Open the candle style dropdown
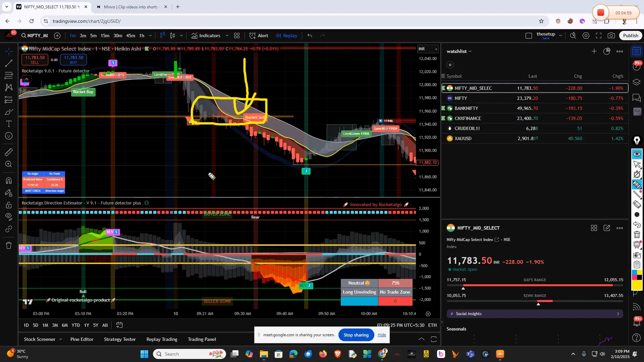 point(181,36)
